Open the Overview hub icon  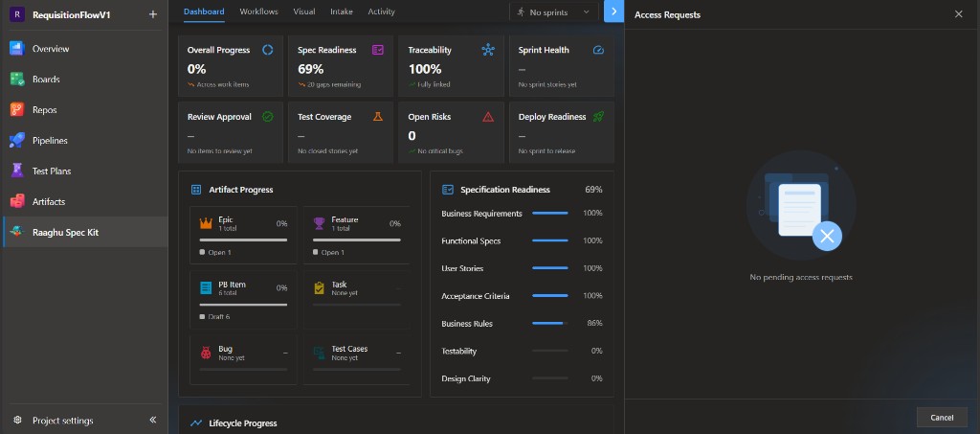(x=17, y=49)
